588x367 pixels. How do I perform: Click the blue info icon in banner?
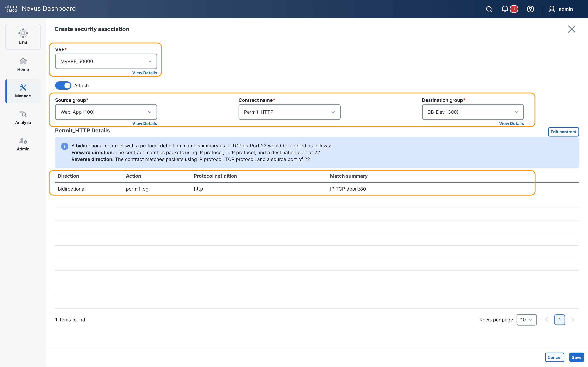pyautogui.click(x=65, y=146)
